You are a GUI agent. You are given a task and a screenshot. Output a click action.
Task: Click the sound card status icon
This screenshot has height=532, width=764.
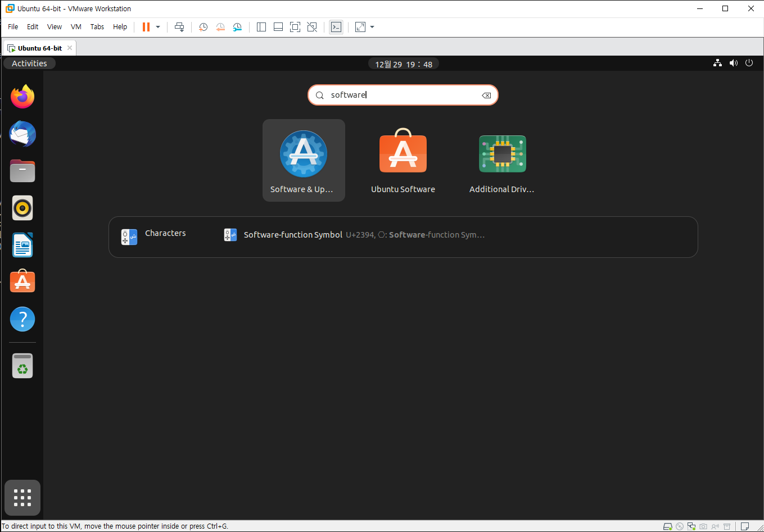coord(715,526)
